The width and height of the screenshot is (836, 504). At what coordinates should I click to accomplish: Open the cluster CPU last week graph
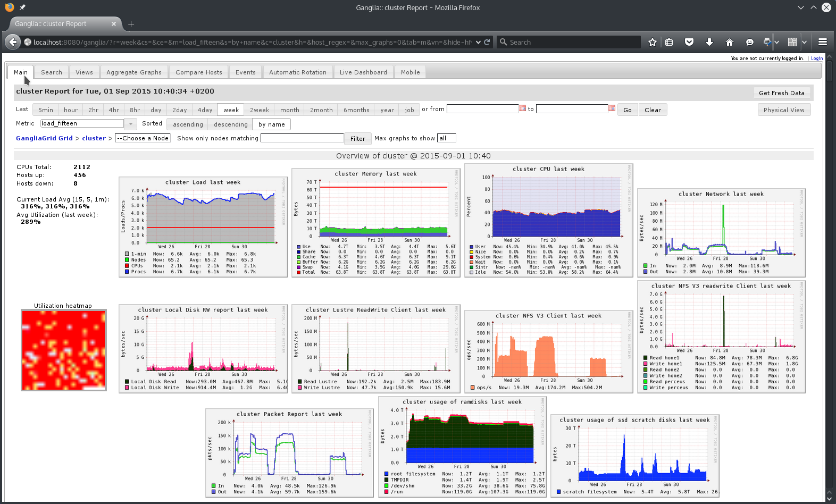[x=549, y=220]
